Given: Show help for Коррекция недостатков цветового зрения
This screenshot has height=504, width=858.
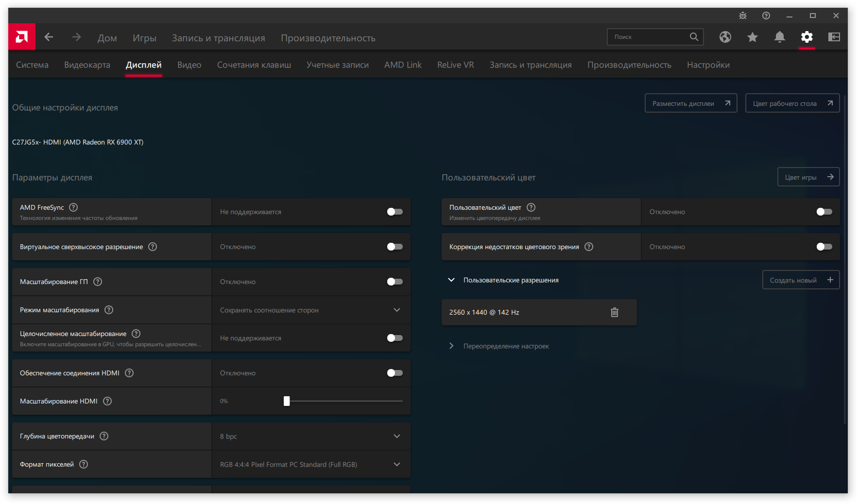Looking at the screenshot, I should pos(589,247).
